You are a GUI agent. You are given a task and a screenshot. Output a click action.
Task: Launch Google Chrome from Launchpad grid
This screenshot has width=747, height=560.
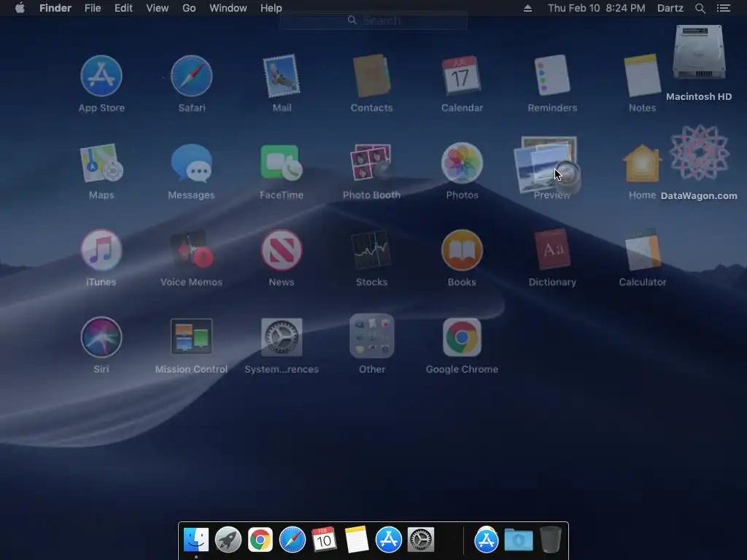point(462,337)
